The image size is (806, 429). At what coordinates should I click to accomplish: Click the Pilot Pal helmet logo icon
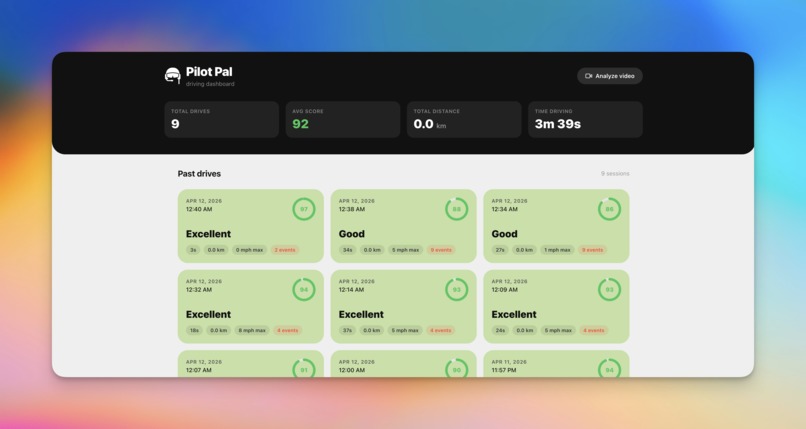pyautogui.click(x=173, y=76)
